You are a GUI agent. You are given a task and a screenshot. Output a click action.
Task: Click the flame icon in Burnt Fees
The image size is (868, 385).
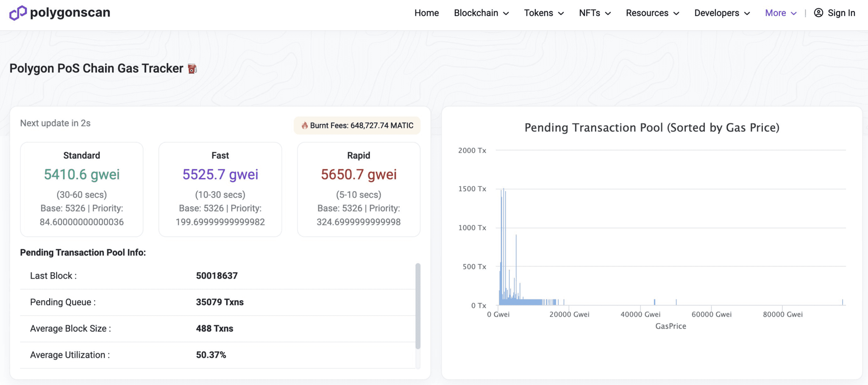coord(304,126)
